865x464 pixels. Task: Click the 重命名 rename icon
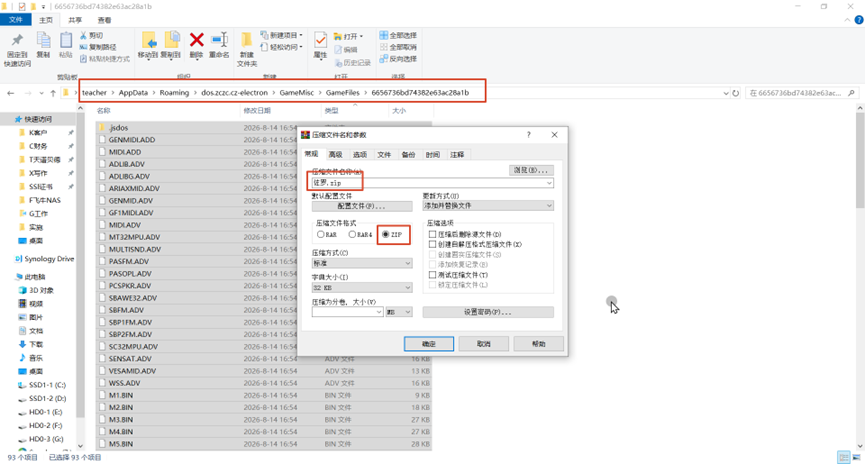point(219,40)
